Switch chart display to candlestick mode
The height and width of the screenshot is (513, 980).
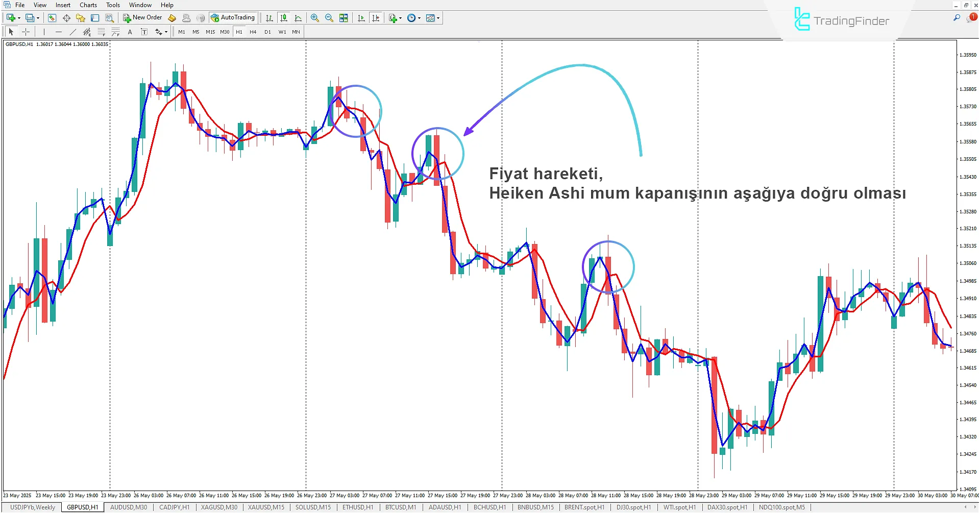(284, 17)
